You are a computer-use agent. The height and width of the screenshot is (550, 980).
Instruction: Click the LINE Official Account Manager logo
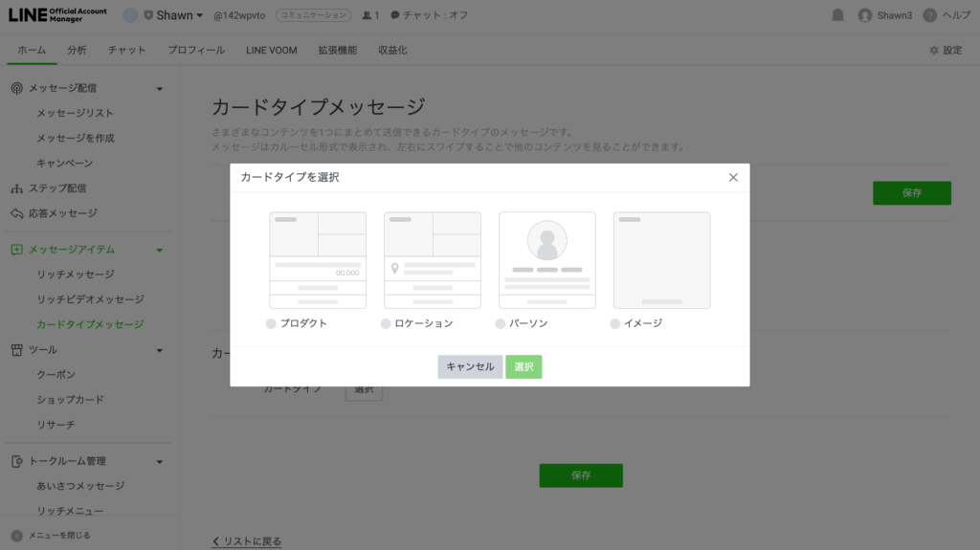57,15
